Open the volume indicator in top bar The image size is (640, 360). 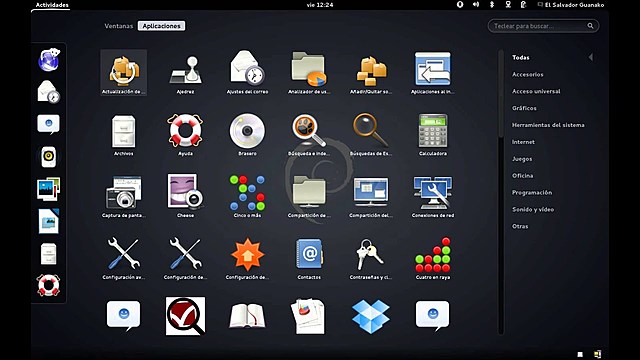pos(476,4)
